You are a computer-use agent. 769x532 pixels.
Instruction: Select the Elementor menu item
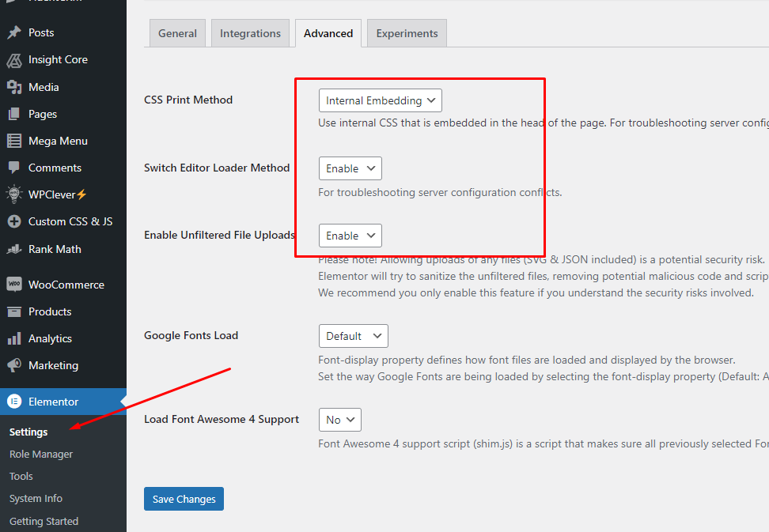point(63,402)
